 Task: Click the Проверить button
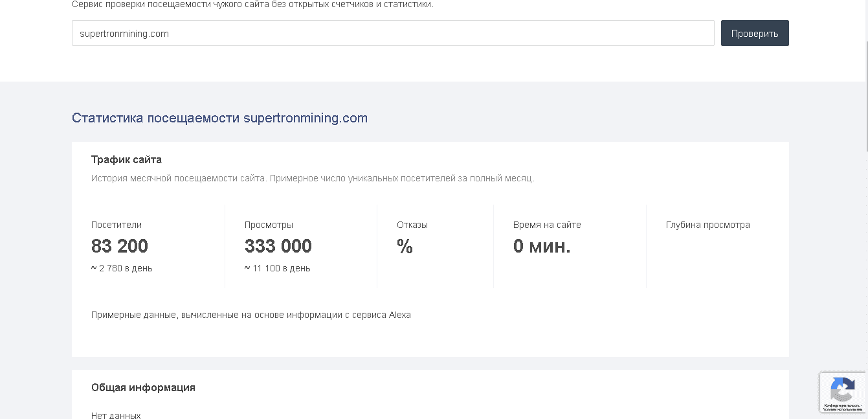[x=754, y=33]
